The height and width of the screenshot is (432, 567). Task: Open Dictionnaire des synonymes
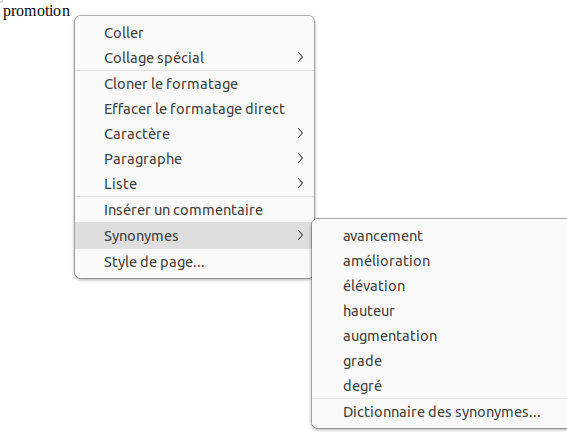point(440,412)
